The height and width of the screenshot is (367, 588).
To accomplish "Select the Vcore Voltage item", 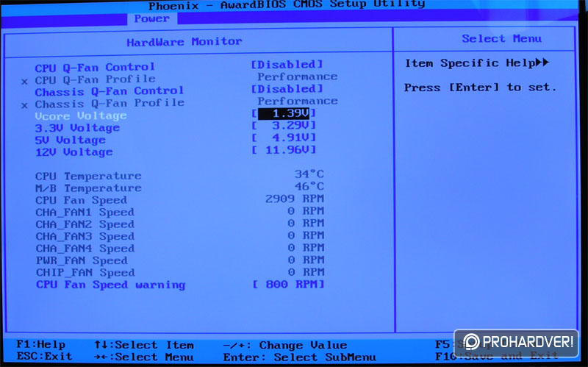I will click(x=81, y=116).
